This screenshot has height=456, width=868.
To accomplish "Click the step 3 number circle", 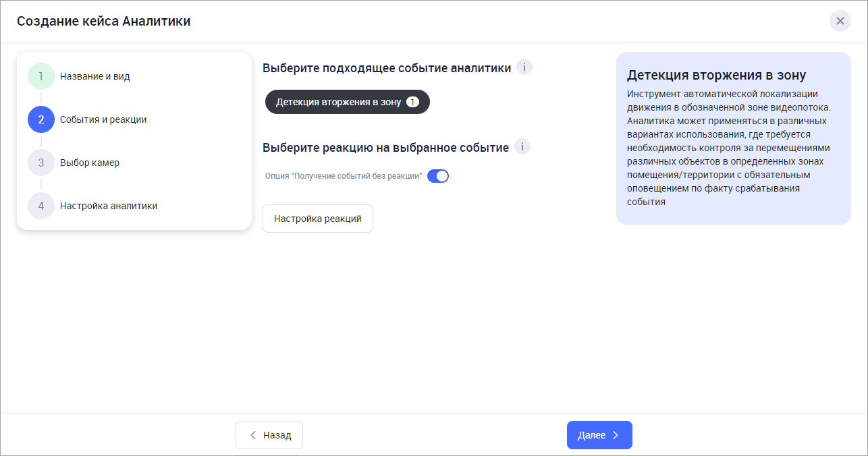I will 40,163.
